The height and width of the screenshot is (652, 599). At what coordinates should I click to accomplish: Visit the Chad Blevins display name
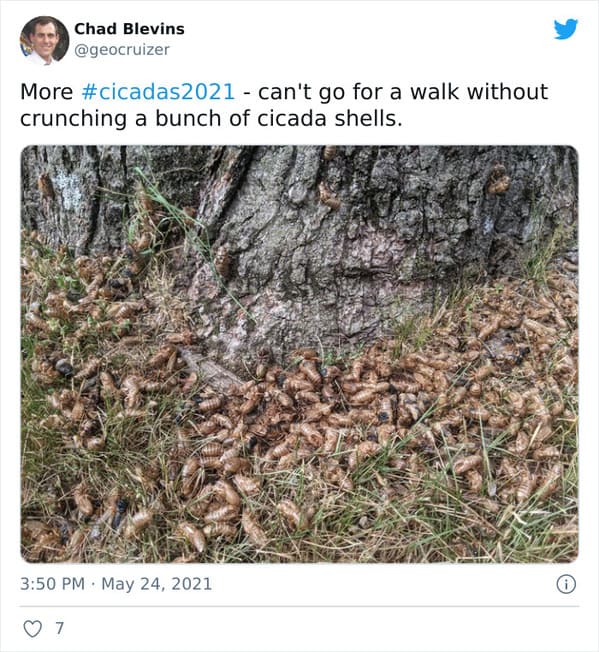(x=129, y=29)
